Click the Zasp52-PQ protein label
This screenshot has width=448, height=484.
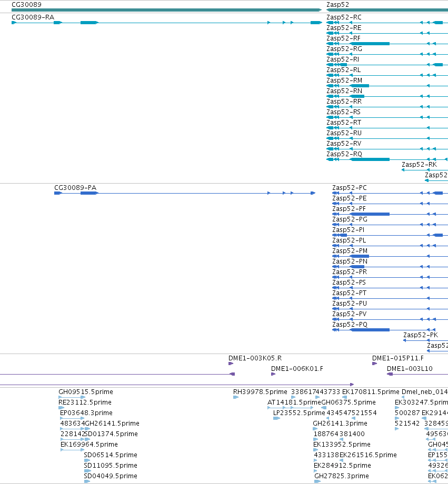tap(350, 324)
